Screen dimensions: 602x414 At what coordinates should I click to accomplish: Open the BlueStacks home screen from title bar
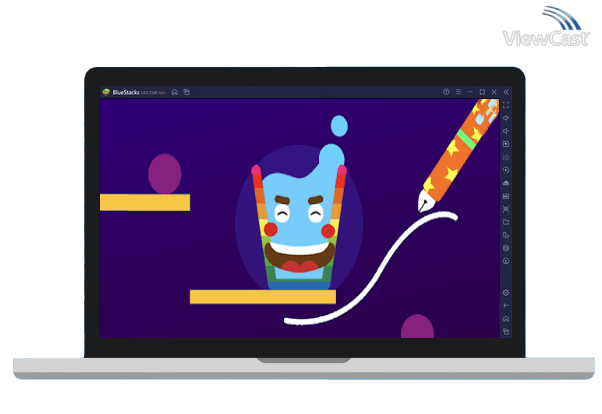point(175,92)
